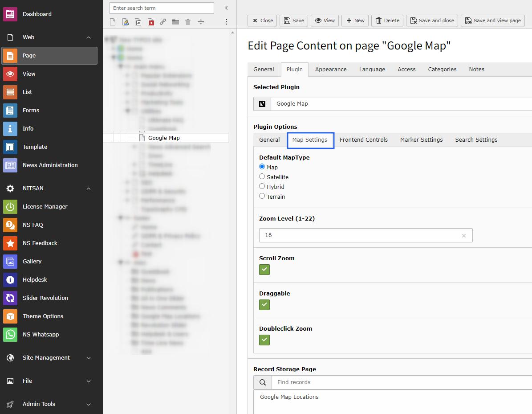Toggle the Scroll Zoom checkbox
This screenshot has width=532, height=414.
pyautogui.click(x=264, y=270)
